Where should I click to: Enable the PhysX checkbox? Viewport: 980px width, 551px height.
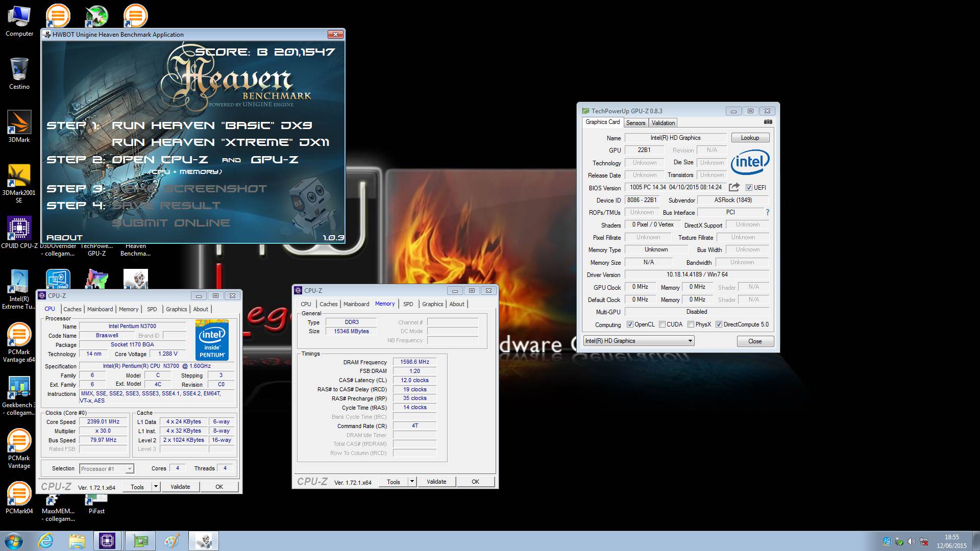coord(691,324)
